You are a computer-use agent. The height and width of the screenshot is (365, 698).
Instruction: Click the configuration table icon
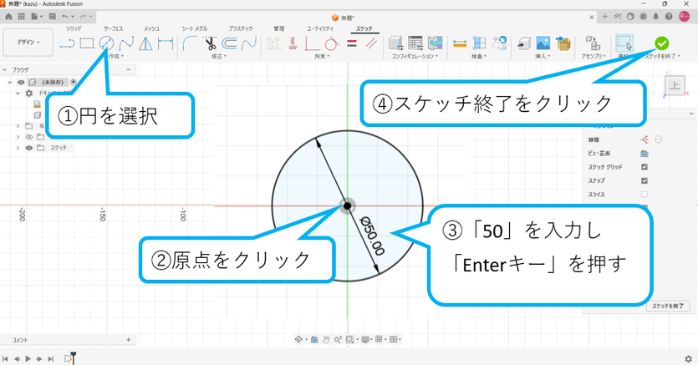coord(415,43)
